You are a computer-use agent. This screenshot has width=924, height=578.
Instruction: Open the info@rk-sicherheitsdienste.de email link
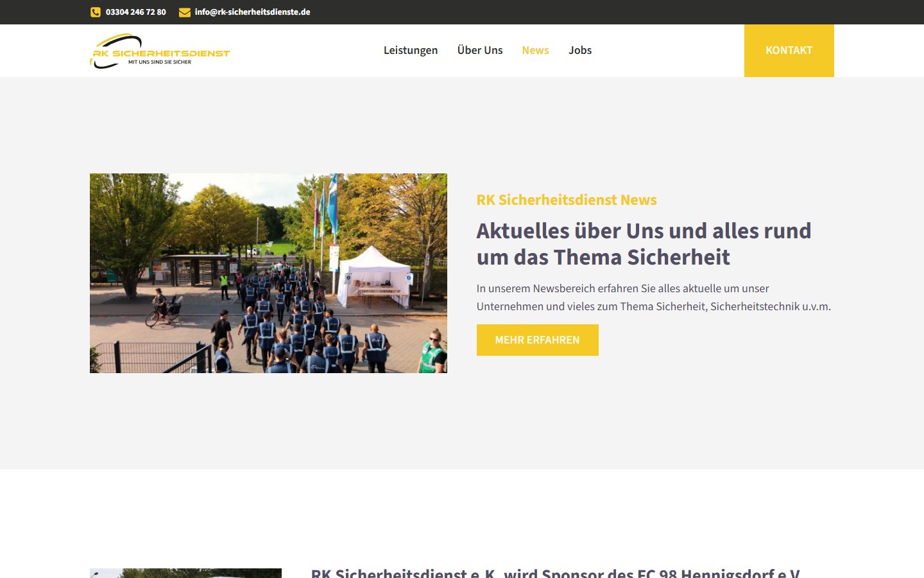(x=252, y=12)
